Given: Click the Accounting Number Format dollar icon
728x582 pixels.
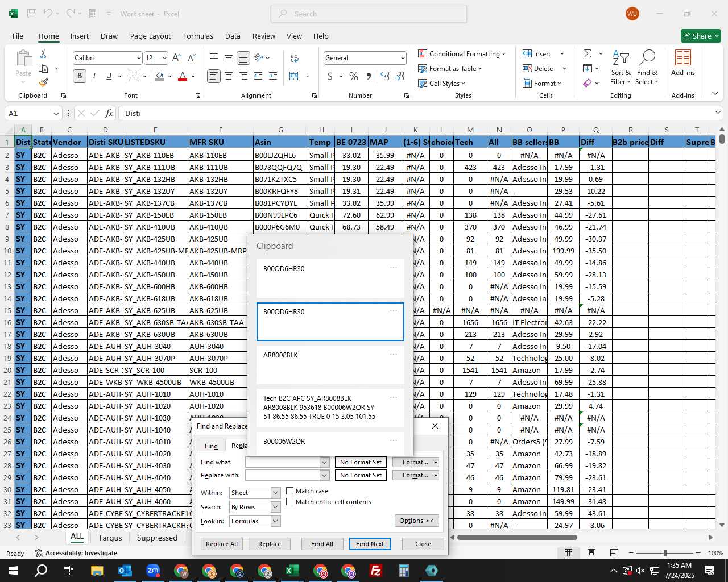Looking at the screenshot, I should 330,76.
